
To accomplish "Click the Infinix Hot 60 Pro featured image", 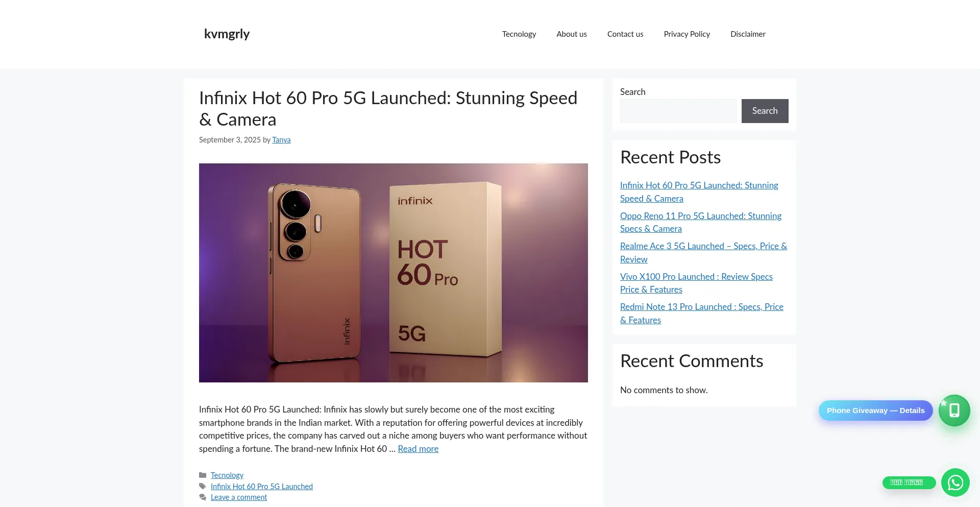I will (393, 273).
